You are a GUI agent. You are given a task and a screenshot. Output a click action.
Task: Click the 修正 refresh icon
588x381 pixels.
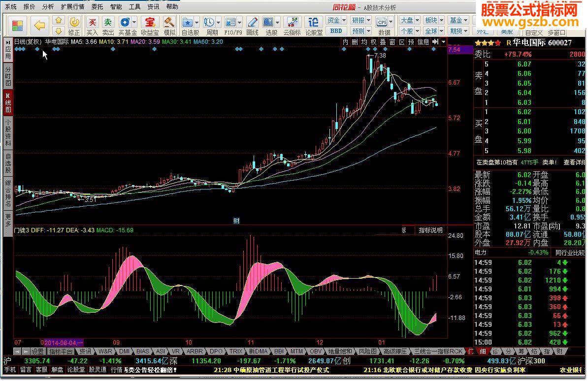[x=74, y=23]
